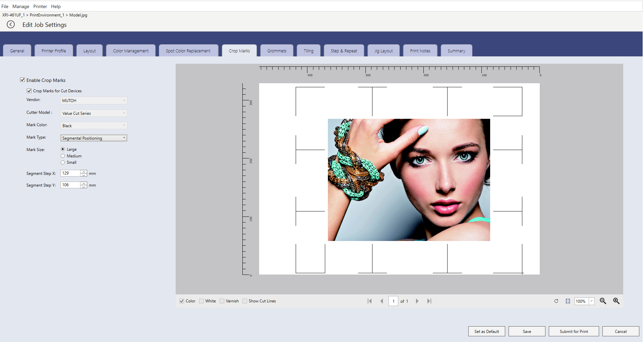This screenshot has height=342, width=644.
Task: Enable the Show Cut Lines checkbox
Action: click(x=245, y=301)
